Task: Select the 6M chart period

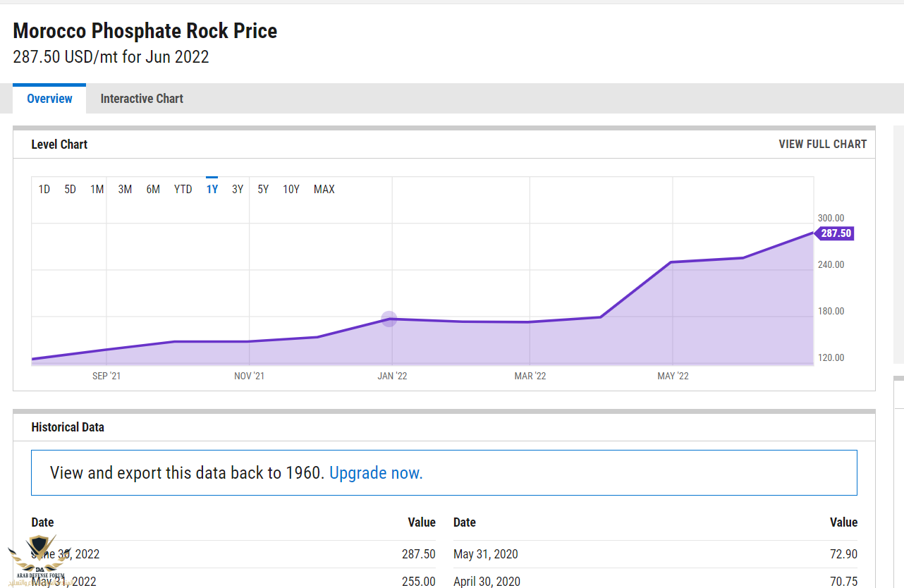Action: tap(153, 189)
